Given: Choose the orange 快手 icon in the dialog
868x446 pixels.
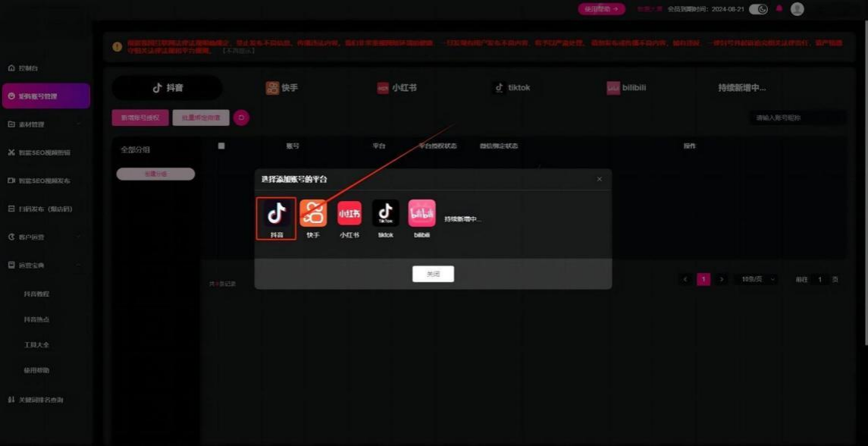Looking at the screenshot, I should [313, 214].
